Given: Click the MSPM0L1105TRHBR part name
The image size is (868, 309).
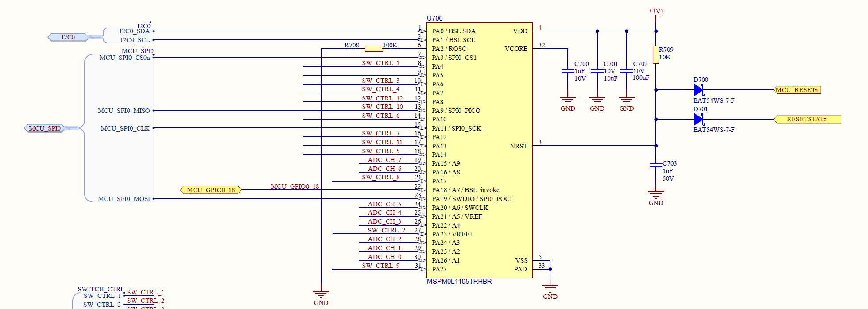Looking at the screenshot, I should tap(459, 282).
